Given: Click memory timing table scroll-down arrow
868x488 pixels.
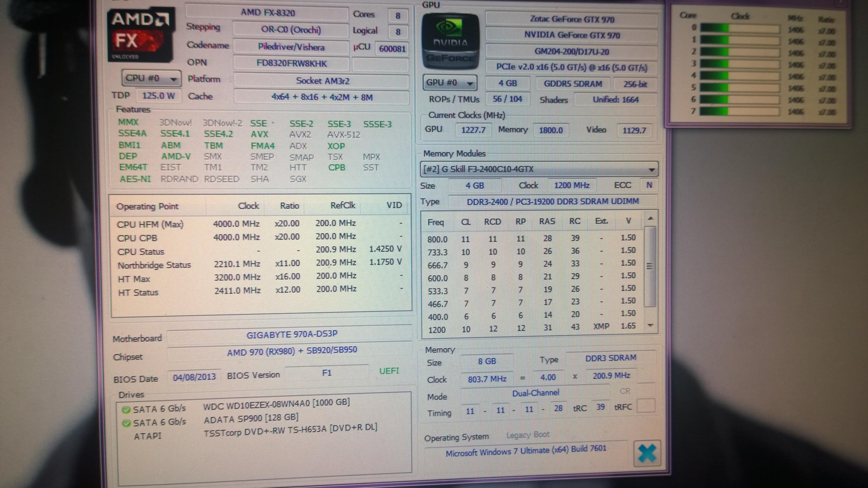Looking at the screenshot, I should 651,325.
